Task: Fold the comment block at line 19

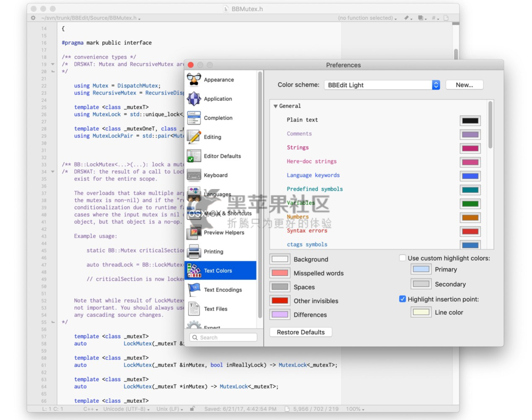Action: click(x=53, y=64)
